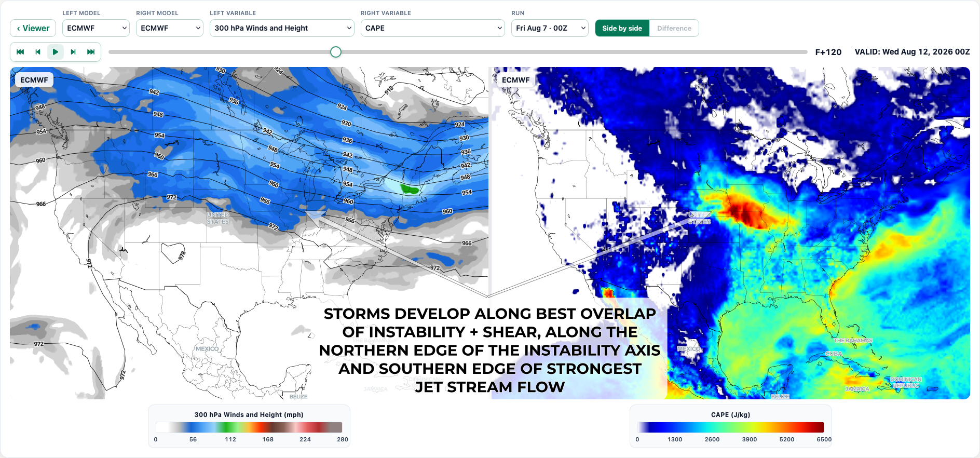Click the CAPE (J/kg) legend title
This screenshot has height=458, width=980.
click(731, 414)
